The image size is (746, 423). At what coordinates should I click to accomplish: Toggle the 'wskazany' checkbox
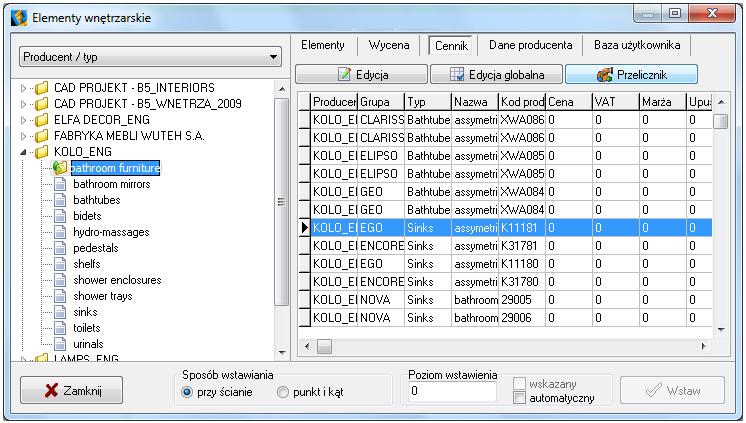click(520, 384)
